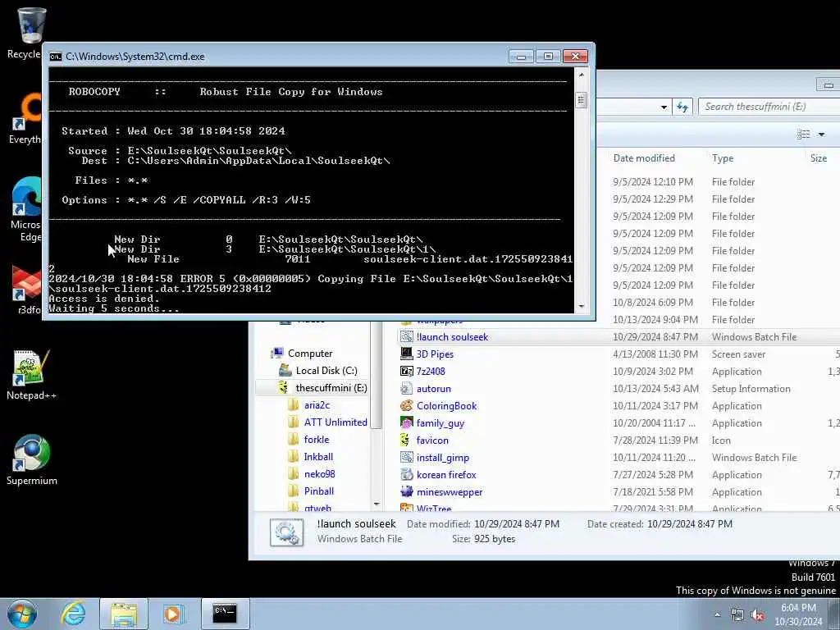The height and width of the screenshot is (630, 840).
Task: Launch the Notepad++ desktop shortcut
Action: (x=31, y=375)
